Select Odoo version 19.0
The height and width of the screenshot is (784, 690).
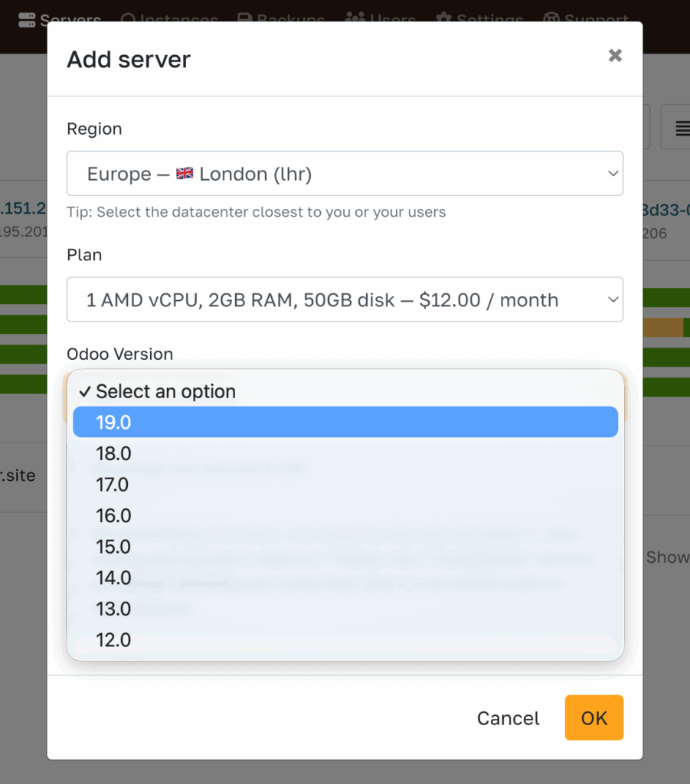pos(345,422)
